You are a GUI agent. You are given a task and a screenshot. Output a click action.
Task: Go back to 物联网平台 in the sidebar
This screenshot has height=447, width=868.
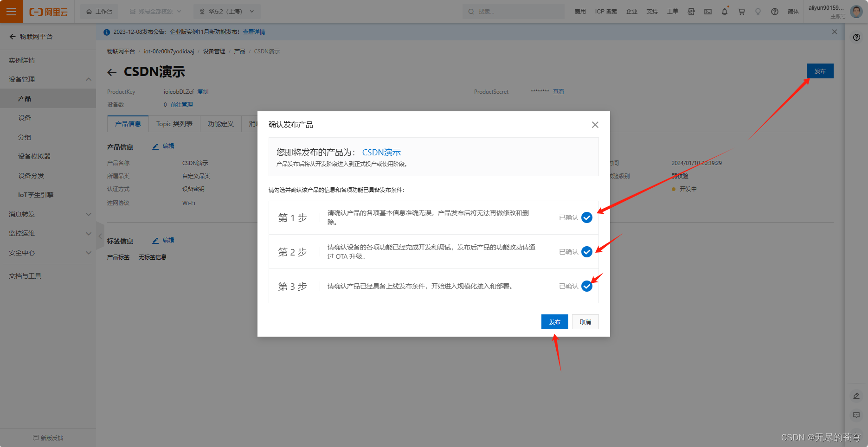point(31,37)
